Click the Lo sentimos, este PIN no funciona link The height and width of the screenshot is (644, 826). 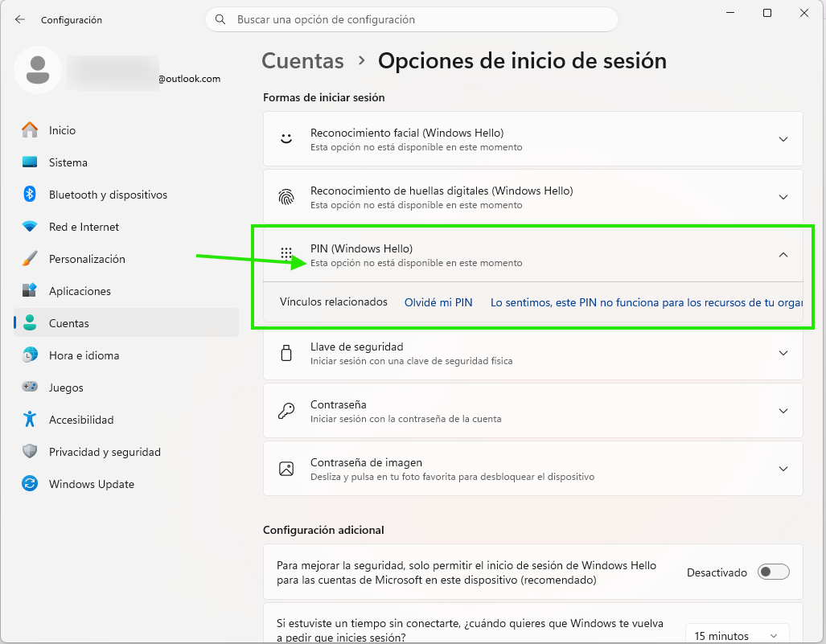tap(647, 302)
